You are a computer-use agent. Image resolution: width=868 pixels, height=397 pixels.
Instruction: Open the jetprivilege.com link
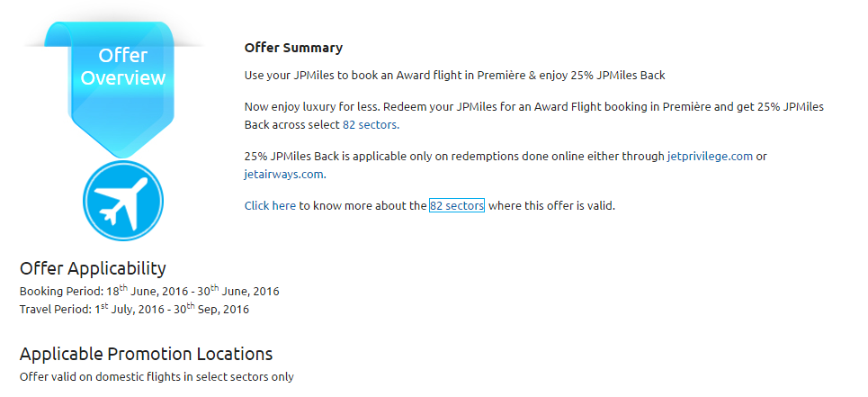click(710, 156)
